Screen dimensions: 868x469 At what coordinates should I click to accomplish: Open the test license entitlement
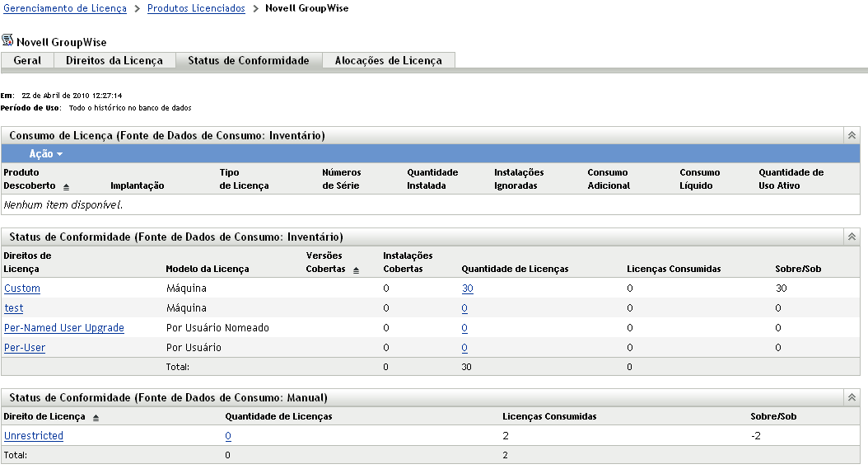point(14,308)
